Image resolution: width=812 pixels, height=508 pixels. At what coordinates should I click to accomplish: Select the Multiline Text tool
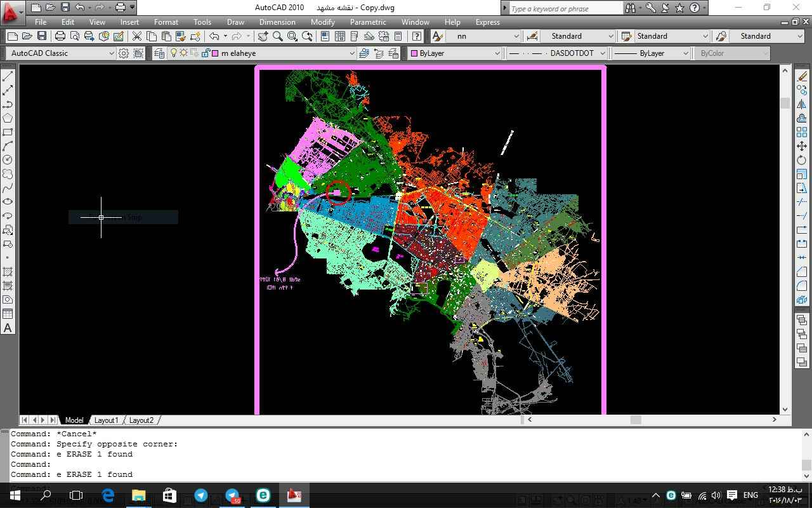coord(8,328)
